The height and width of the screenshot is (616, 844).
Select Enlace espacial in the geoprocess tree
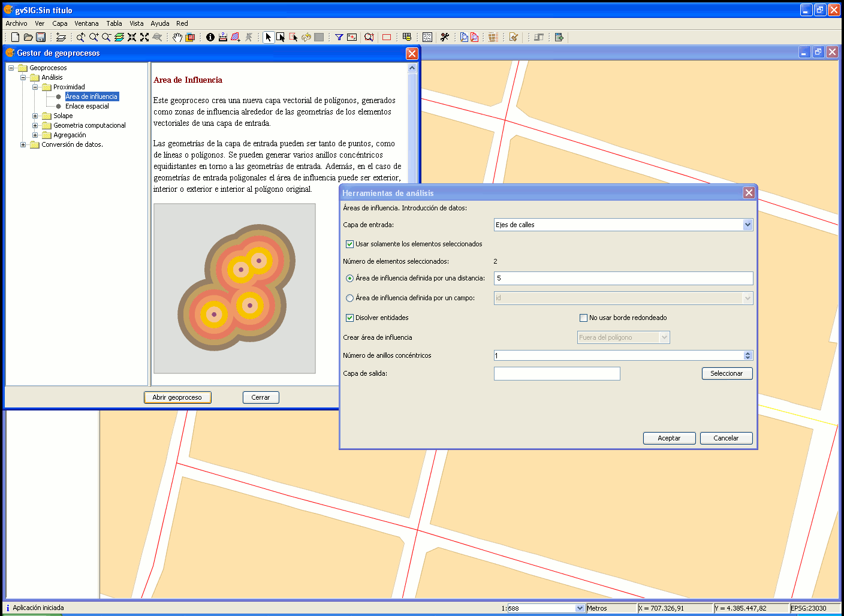tap(87, 106)
